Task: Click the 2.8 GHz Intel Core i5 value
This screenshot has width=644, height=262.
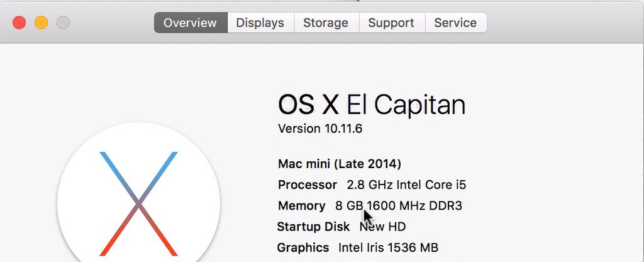Action: coord(407,185)
